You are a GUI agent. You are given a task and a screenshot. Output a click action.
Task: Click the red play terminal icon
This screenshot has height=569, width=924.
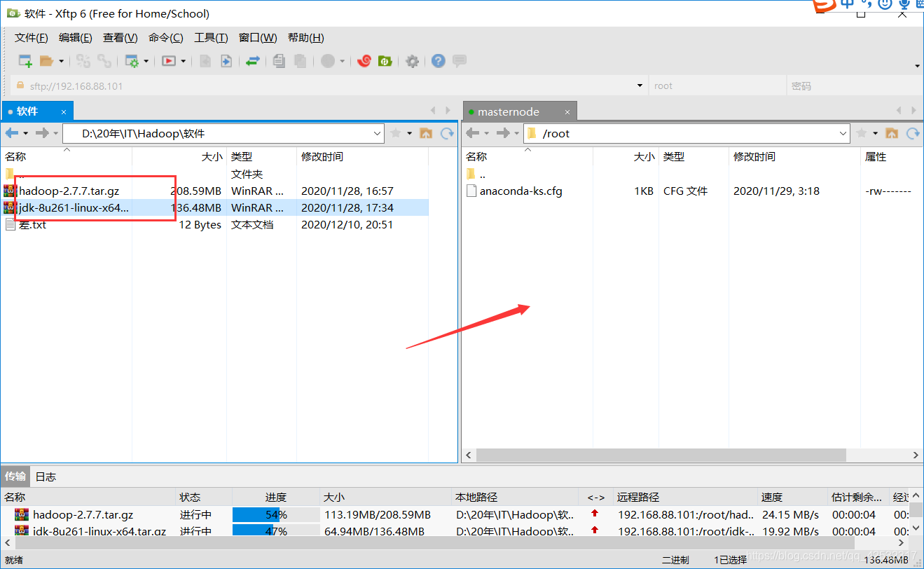[169, 61]
